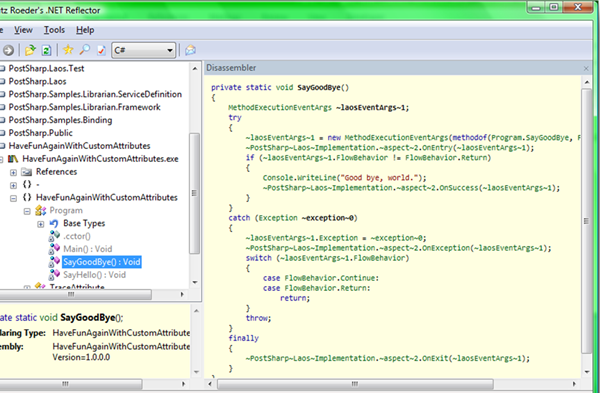
Task: Click the SayGoodBye link in signature panel
Action: 88,318
